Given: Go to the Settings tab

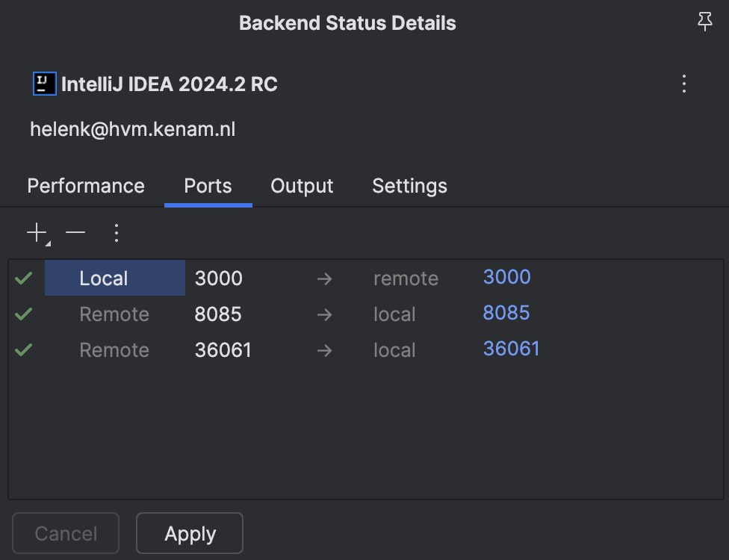Looking at the screenshot, I should 409,186.
